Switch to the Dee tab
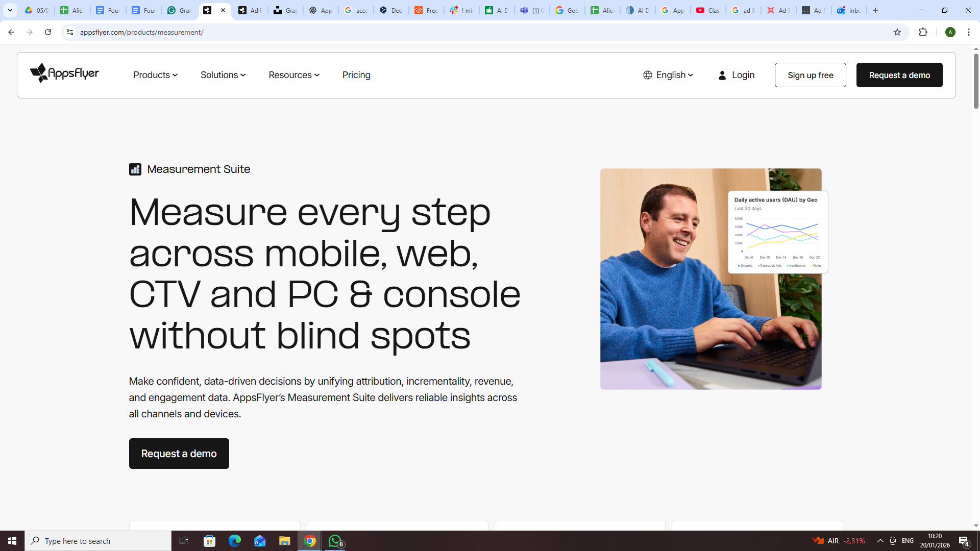980x551 pixels. pos(391,10)
